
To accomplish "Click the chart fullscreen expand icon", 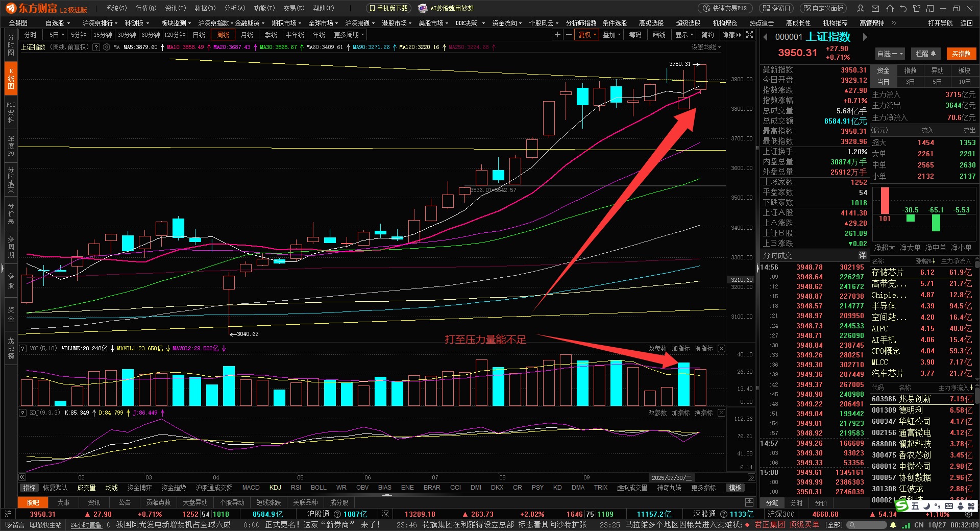I will [x=749, y=35].
